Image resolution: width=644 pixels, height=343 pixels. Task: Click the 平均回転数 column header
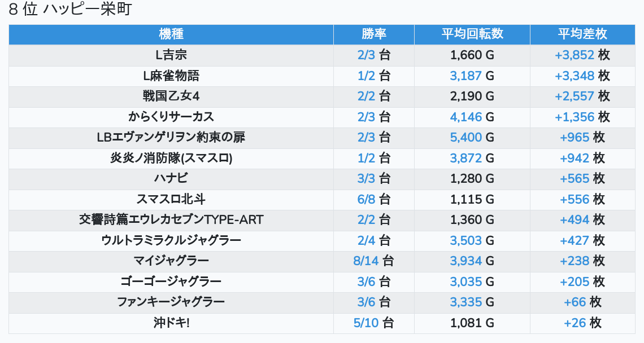coord(472,34)
